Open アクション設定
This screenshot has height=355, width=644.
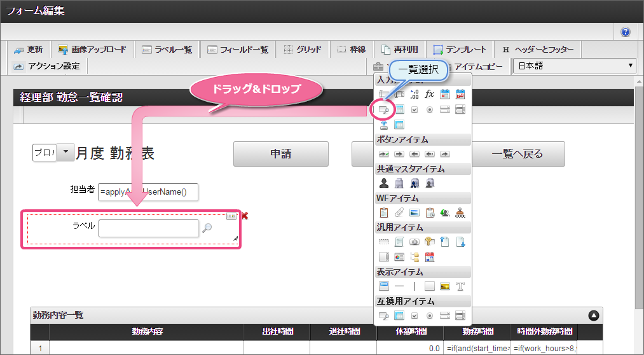tap(46, 66)
